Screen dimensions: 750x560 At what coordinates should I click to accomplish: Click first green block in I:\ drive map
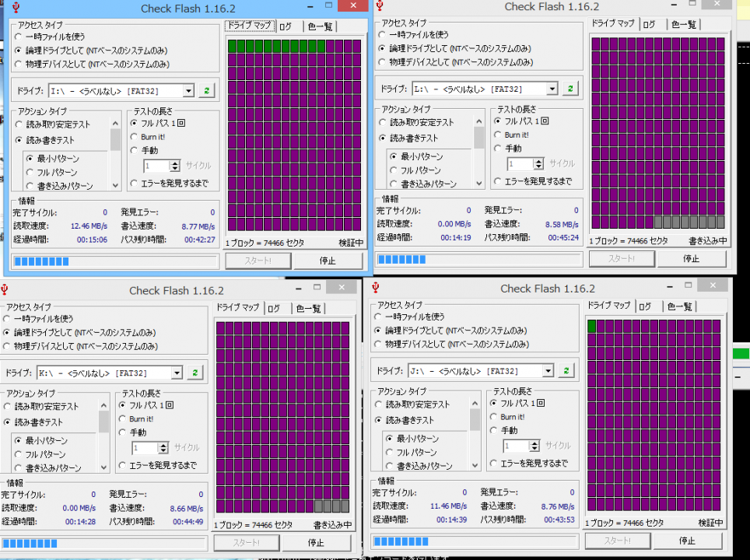[x=233, y=46]
